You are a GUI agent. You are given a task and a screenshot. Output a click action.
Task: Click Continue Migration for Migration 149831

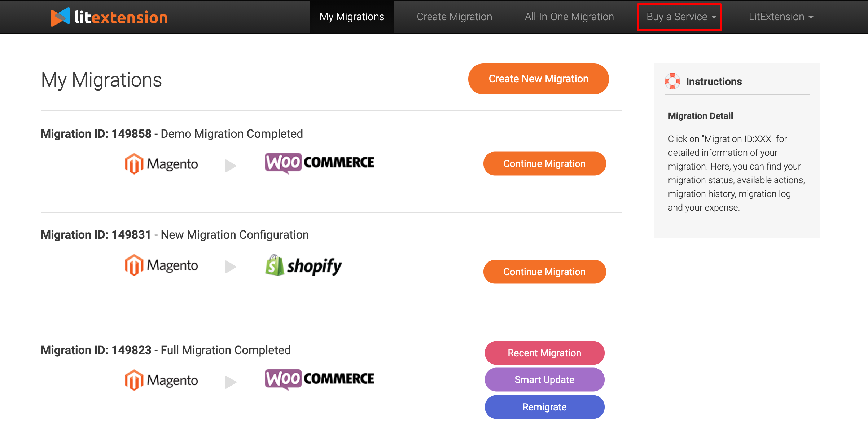[544, 271]
